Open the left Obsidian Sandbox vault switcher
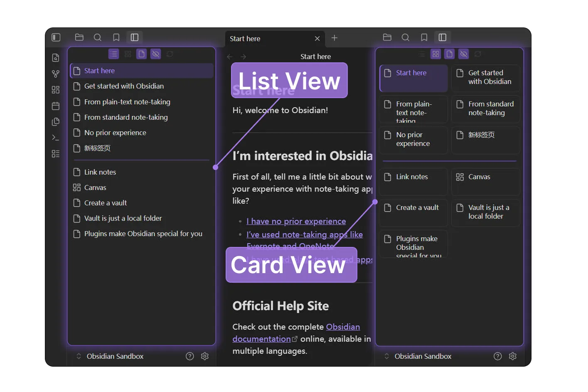Screen dimensions: 588x392 click(110, 356)
